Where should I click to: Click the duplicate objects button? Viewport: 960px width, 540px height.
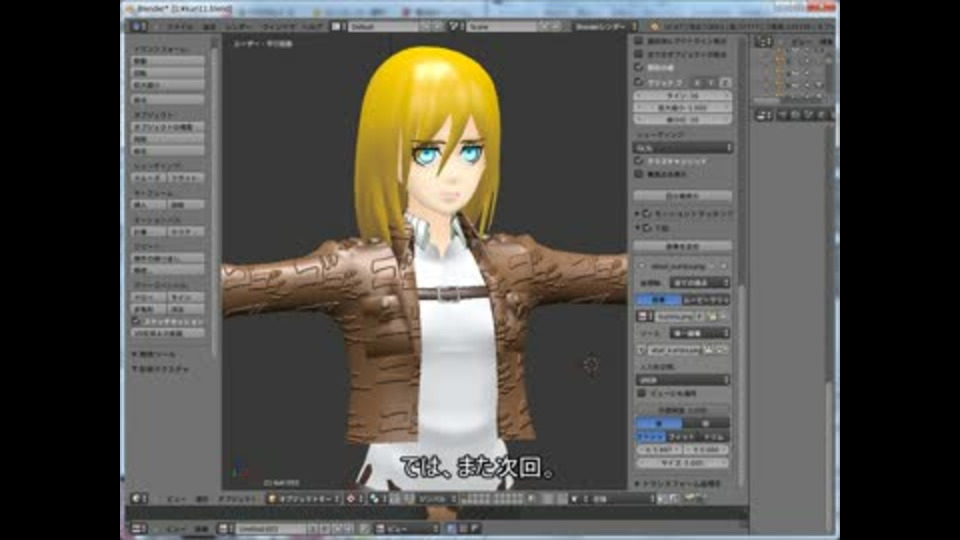pyautogui.click(x=168, y=127)
